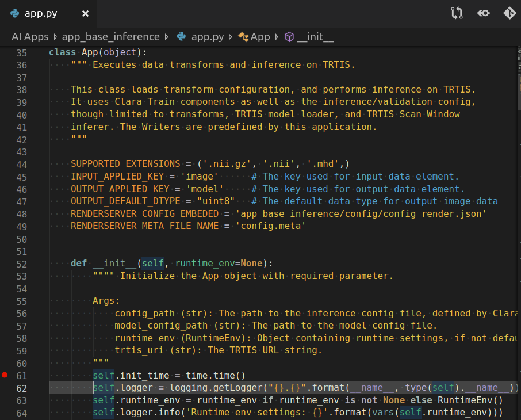Open GitLens compare changes icon

point(457,13)
